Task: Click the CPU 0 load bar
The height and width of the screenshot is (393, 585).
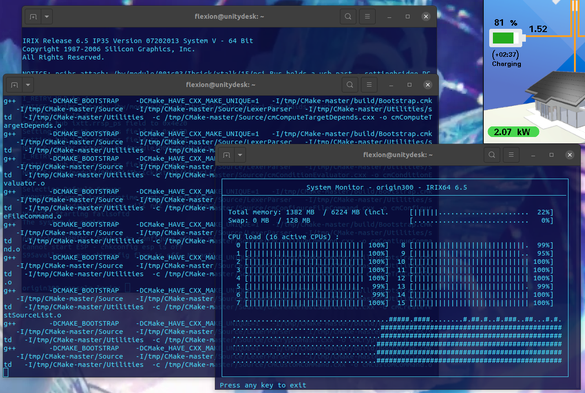Action: coord(316,245)
